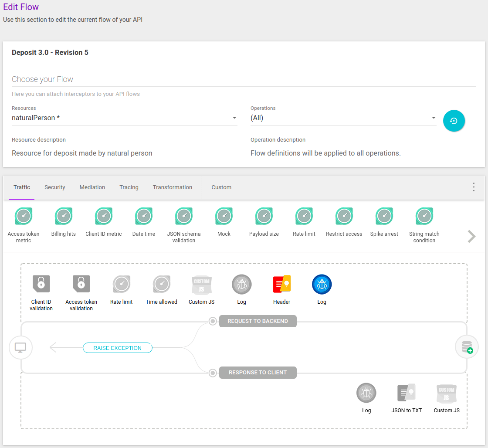Open the Log interceptor near the Header interceptor
Viewport: 488px width, 448px height.
click(322, 284)
